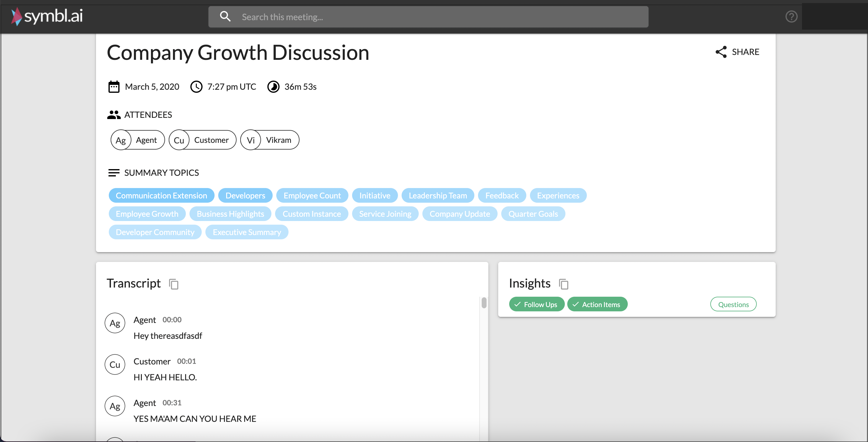Click the Vikram attendee chip
The width and height of the screenshot is (868, 442).
pos(270,140)
